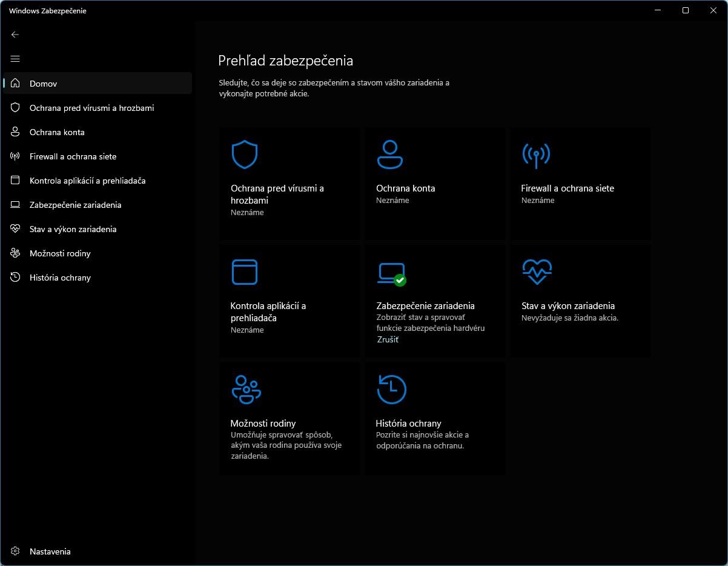Open the Ochrana pred vírusmi a hrozbami tile title
728x566 pixels.
(x=277, y=194)
